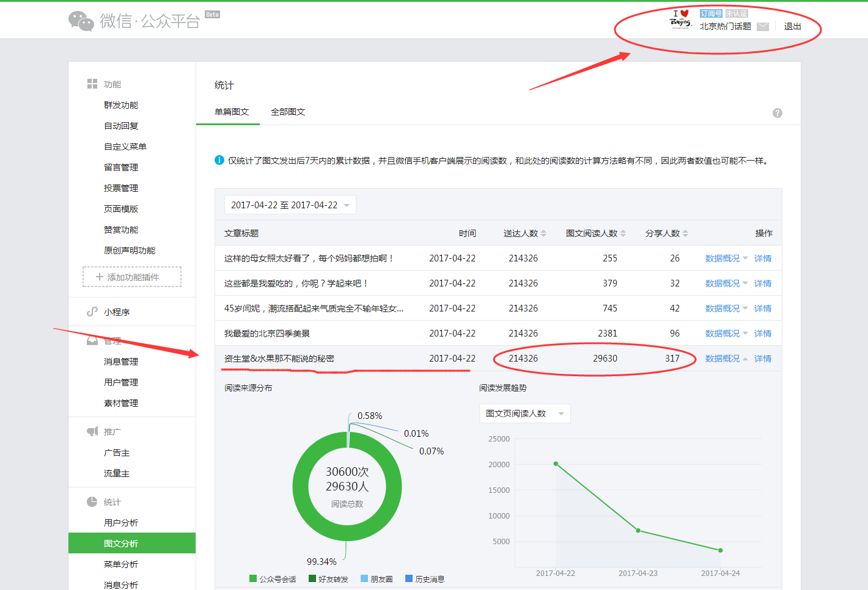Switch to the 全部图文 tab
Viewport: 868px width, 590px height.
tap(288, 112)
